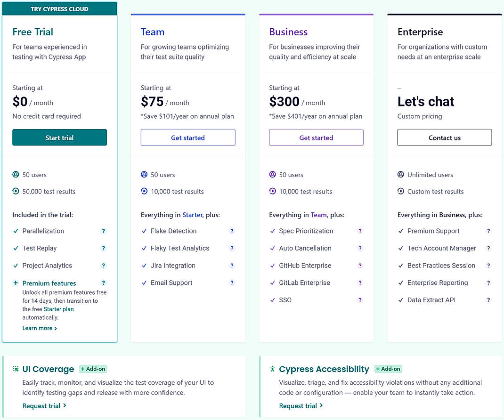Open the Premium Support tooltip icon
The width and height of the screenshot is (504, 420).
[488, 231]
